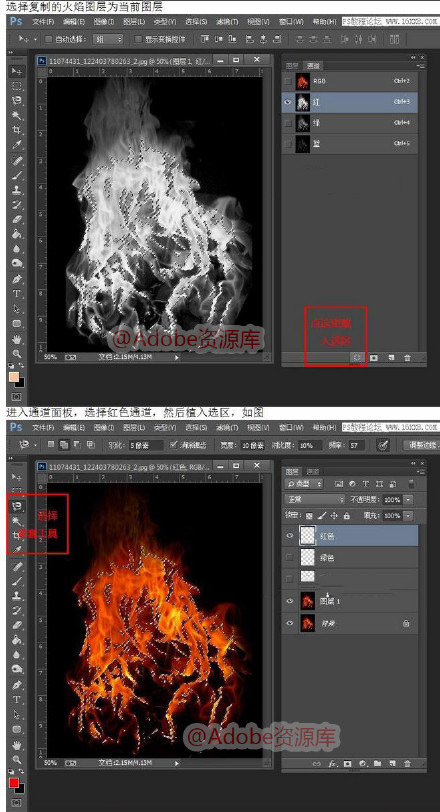This screenshot has width=440, height=812.
Task: Select the 绿 channel row
Action: coord(351,123)
